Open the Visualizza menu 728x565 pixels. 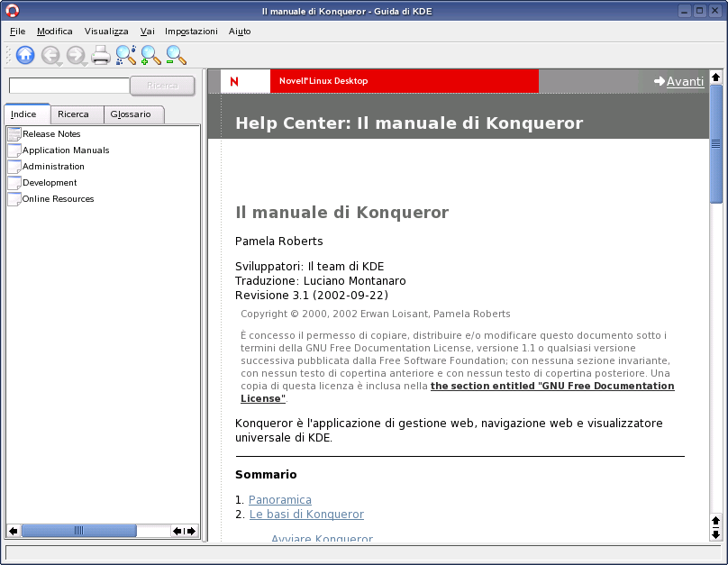coord(106,32)
